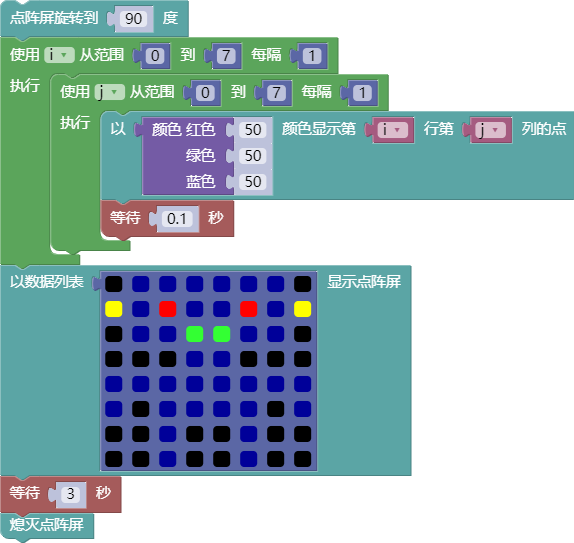
Task: Select the 熄灭点阵屏 block
Action: [x=46, y=525]
